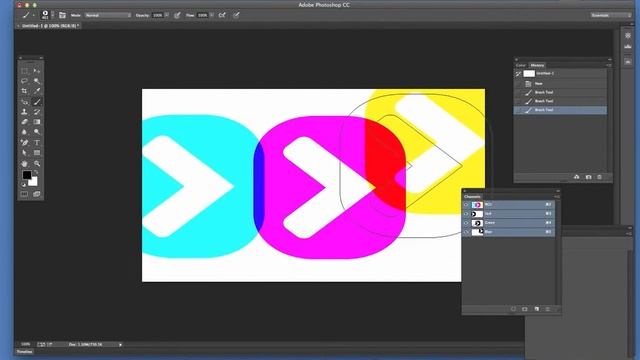Delete current channel in Channels panel

tap(548, 309)
